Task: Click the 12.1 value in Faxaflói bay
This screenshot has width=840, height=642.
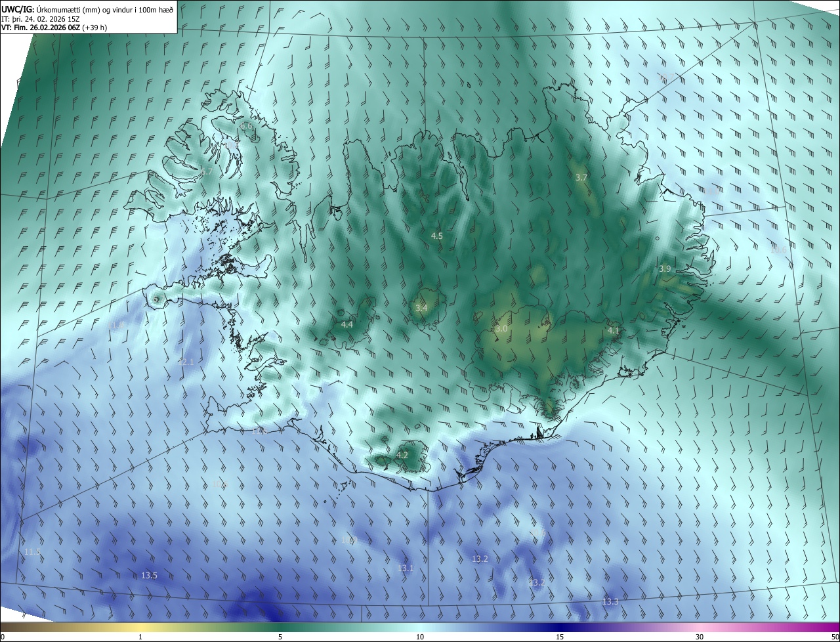Action: click(186, 362)
